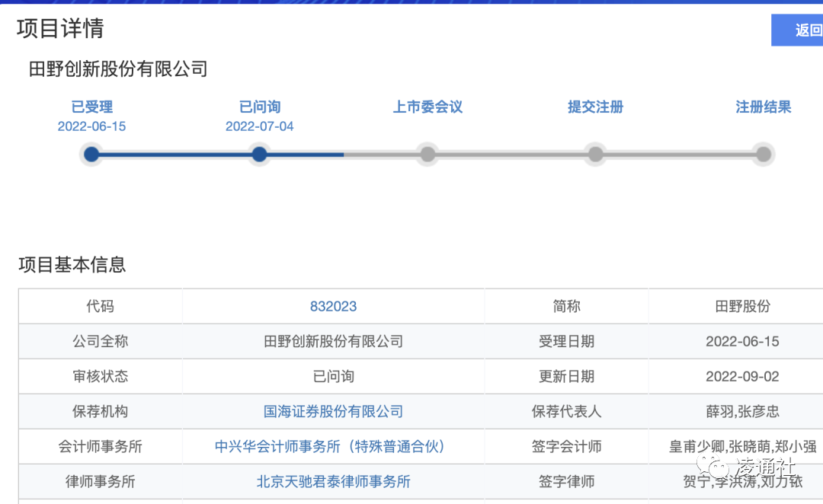Click the 田野创新股份有限公司 cell in the table
Image resolution: width=823 pixels, height=504 pixels.
(333, 341)
